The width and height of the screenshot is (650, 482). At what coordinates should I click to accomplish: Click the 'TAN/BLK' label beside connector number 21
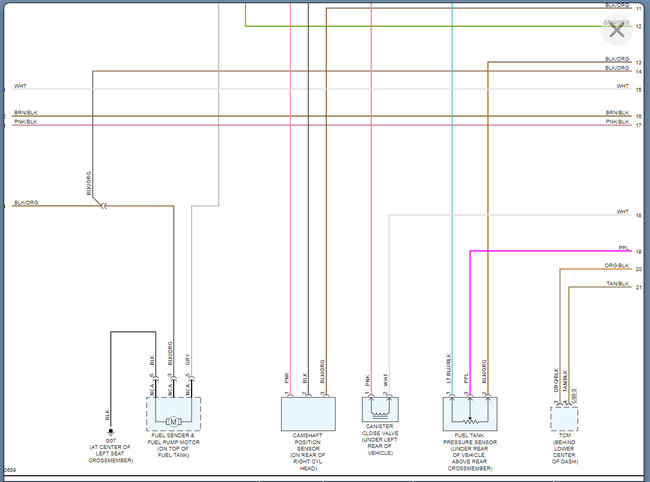(x=618, y=283)
